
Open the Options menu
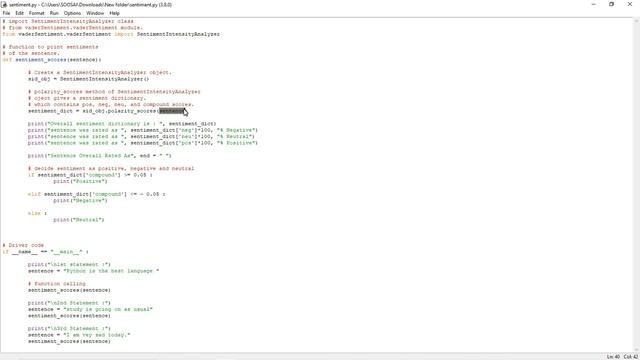(x=72, y=13)
